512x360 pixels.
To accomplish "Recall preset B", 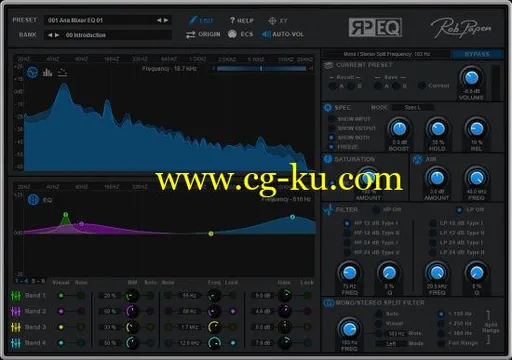I will click(351, 86).
